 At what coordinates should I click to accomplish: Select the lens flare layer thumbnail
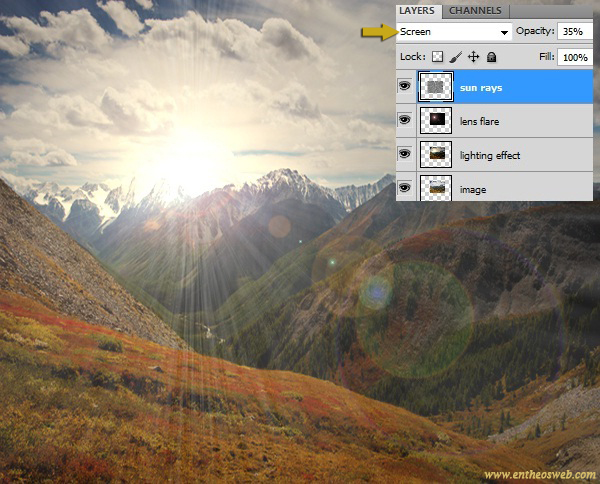(x=436, y=120)
